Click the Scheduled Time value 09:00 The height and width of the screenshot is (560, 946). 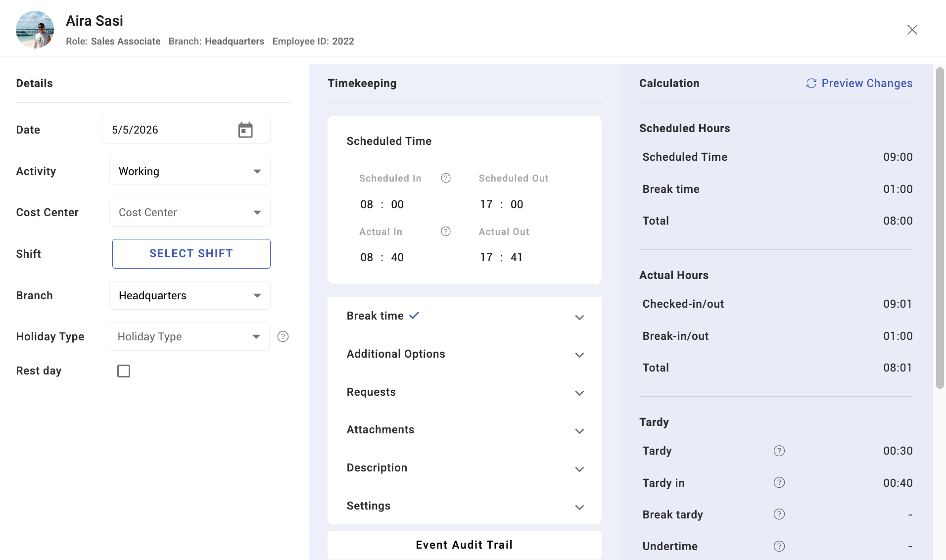(x=898, y=157)
